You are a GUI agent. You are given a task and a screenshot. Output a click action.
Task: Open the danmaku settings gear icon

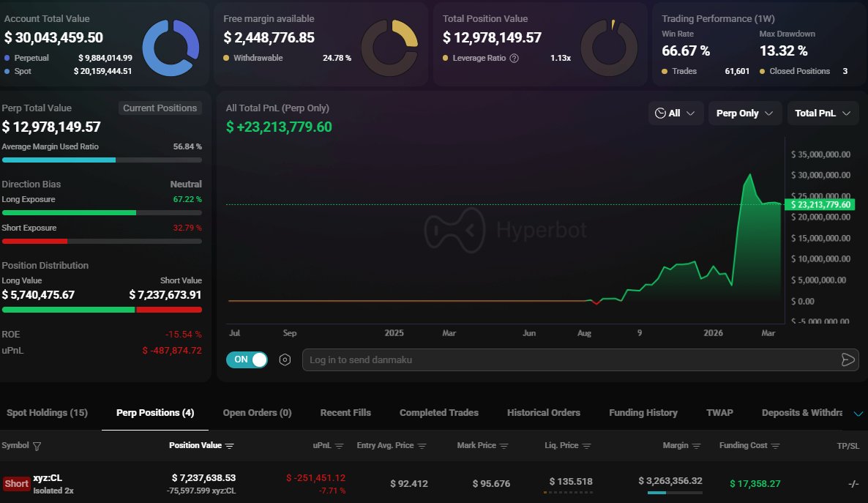(x=285, y=359)
